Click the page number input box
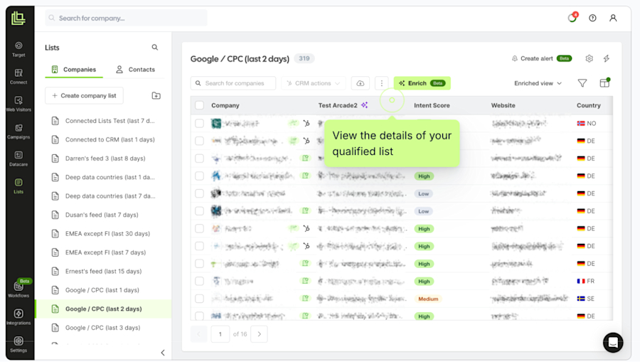The width and height of the screenshot is (640, 364). pyautogui.click(x=220, y=334)
